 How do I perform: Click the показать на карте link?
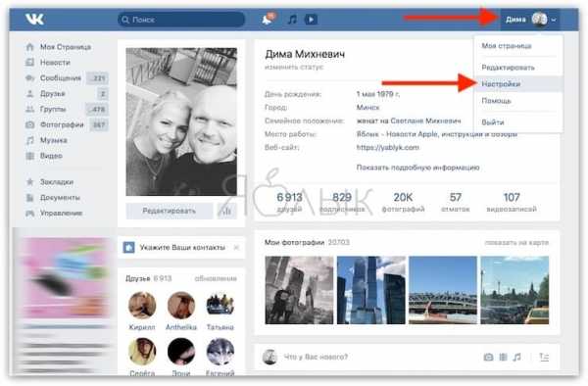pos(516,243)
